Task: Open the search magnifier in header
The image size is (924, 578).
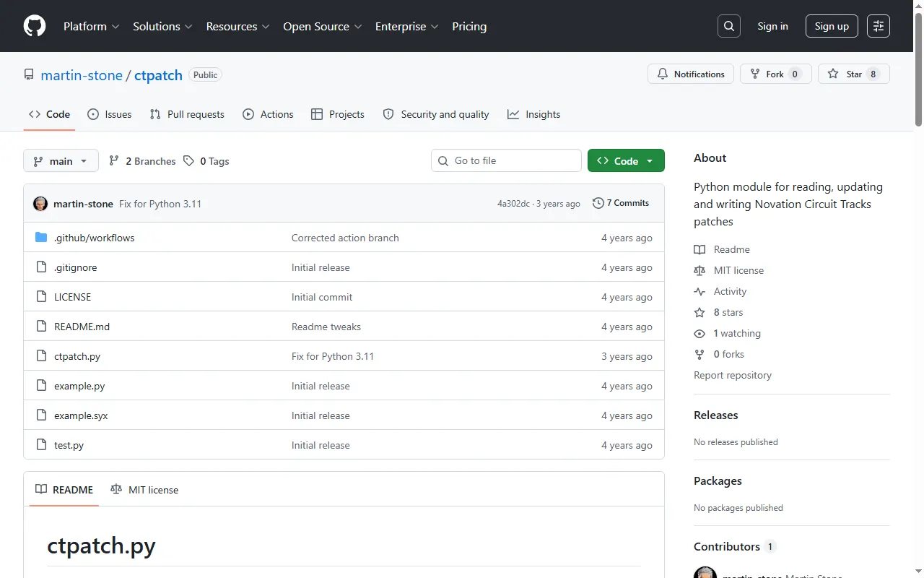Action: pos(729,26)
